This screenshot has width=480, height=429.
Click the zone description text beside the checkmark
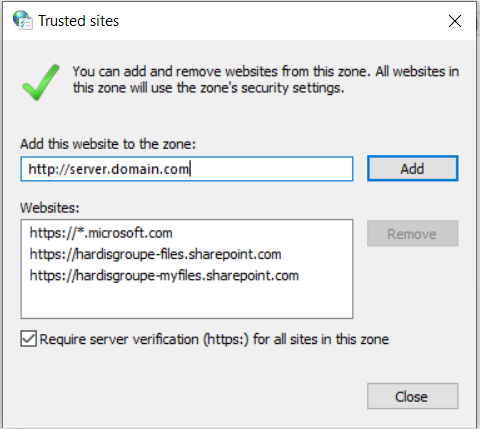(266, 80)
